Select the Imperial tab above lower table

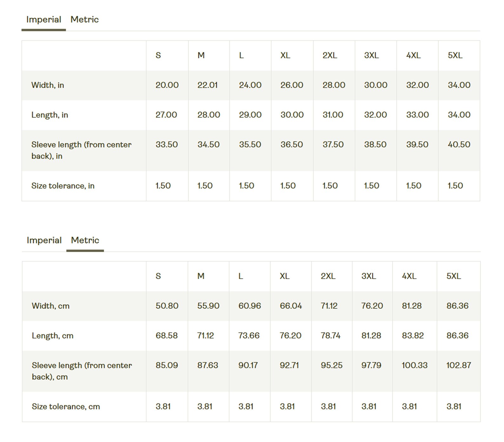tap(44, 240)
